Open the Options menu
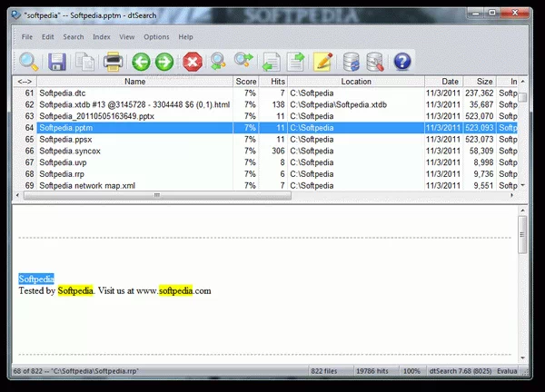 (156, 37)
